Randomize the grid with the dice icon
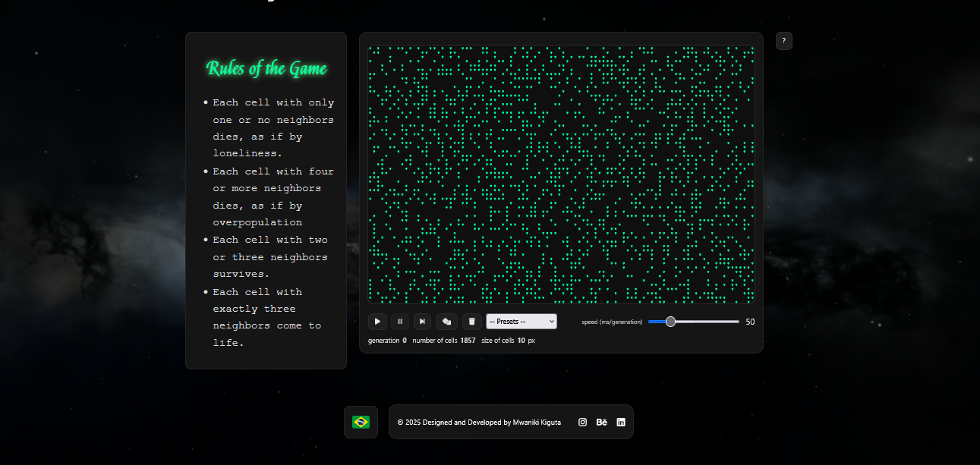 pos(447,322)
